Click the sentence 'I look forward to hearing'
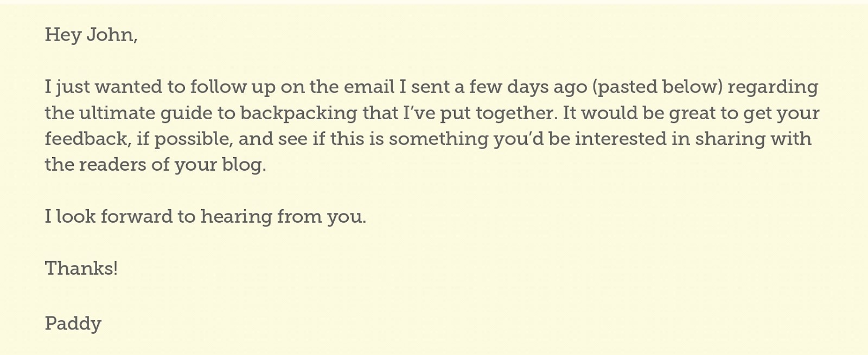 [x=158, y=217]
